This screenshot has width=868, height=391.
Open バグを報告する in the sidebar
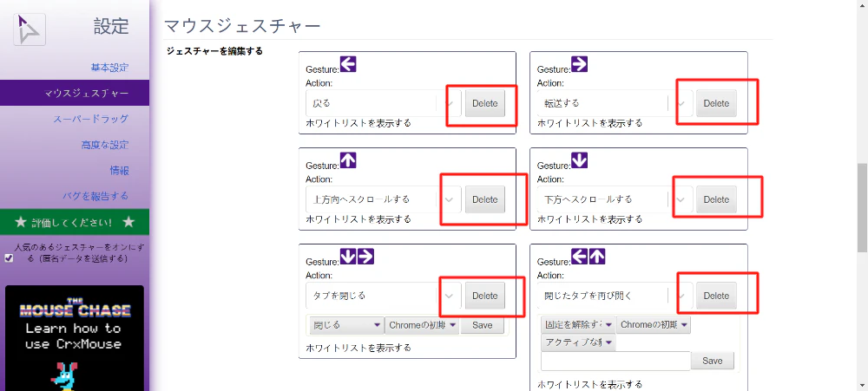pos(95,196)
